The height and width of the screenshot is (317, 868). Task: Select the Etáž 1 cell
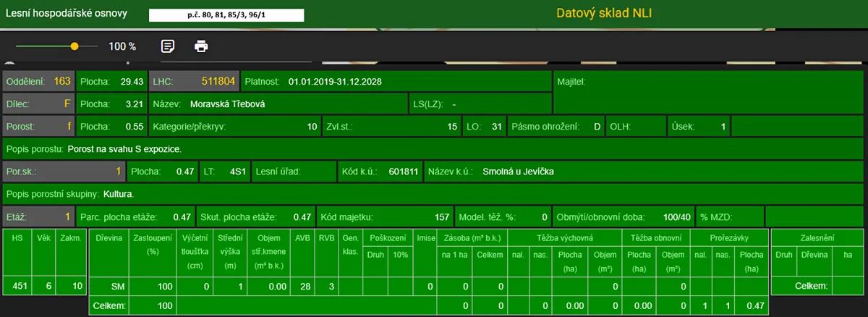(38, 216)
